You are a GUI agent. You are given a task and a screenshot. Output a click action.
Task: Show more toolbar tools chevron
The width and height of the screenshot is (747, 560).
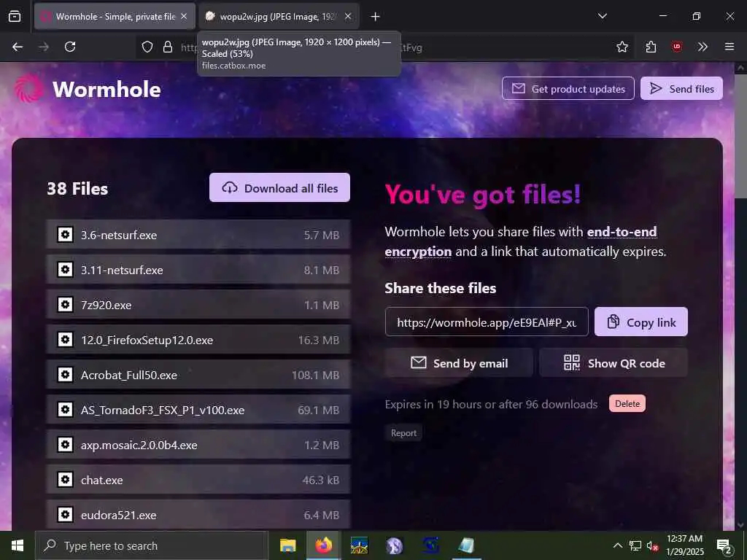703,47
